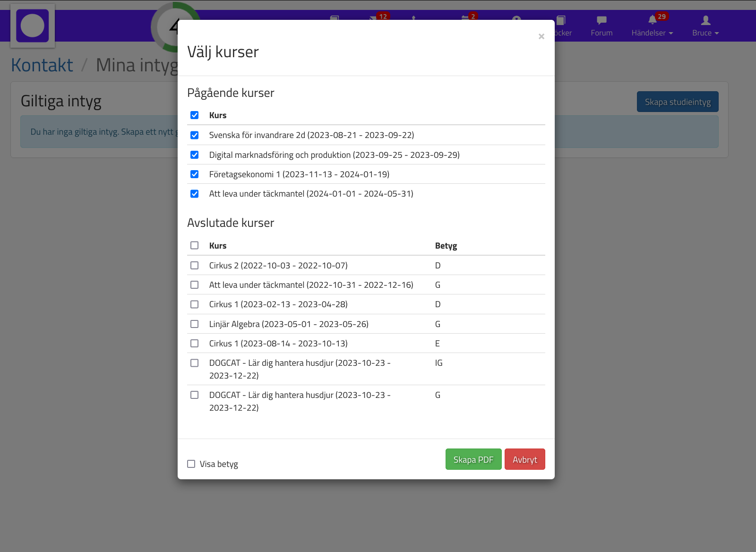The width and height of the screenshot is (756, 552).
Task: Deselect all Pågående kurser via header checkbox
Action: (x=194, y=115)
